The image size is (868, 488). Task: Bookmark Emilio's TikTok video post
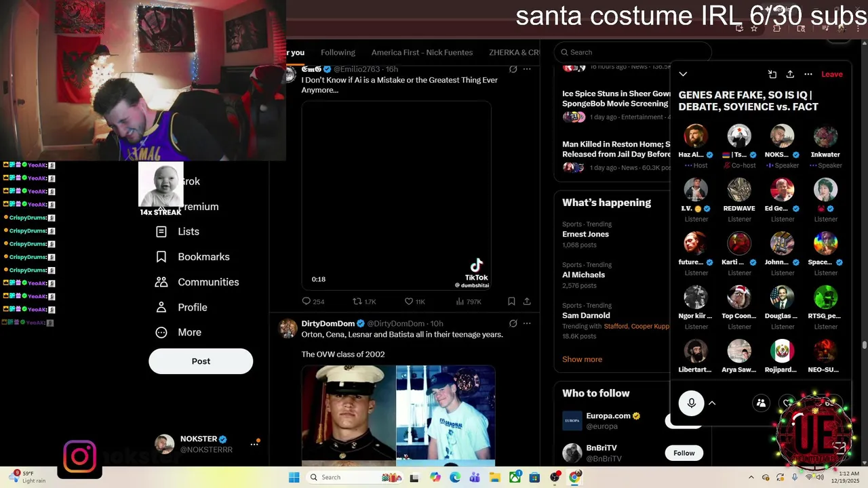pyautogui.click(x=511, y=301)
